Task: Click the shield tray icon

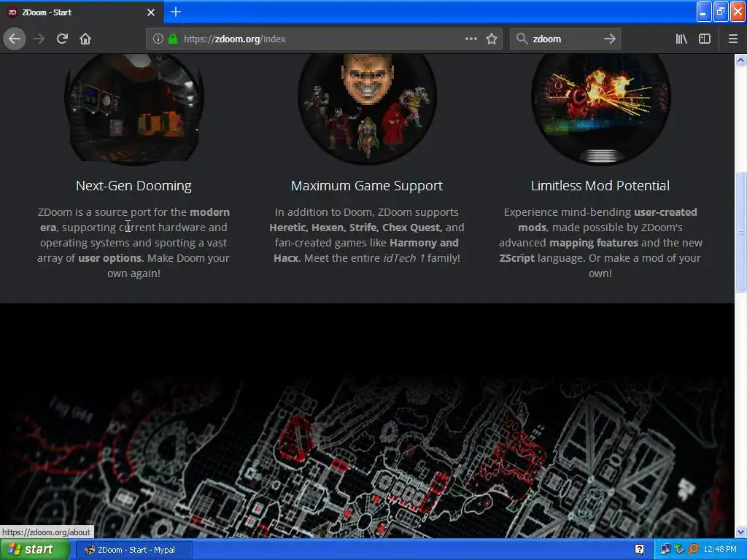Action: tap(679, 550)
